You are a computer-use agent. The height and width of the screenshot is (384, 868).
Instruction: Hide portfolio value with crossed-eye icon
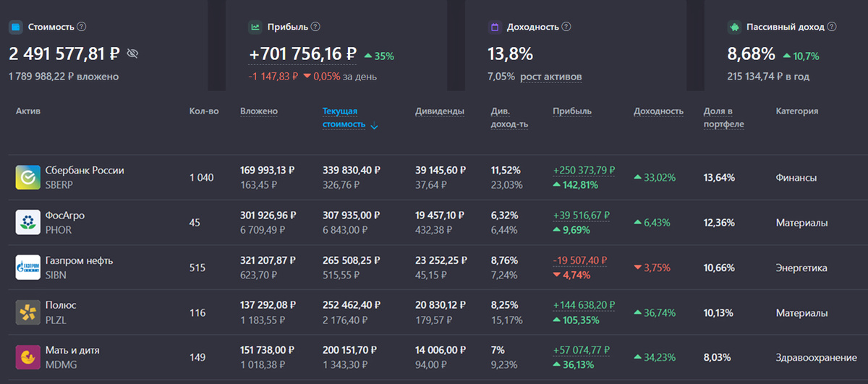point(132,54)
